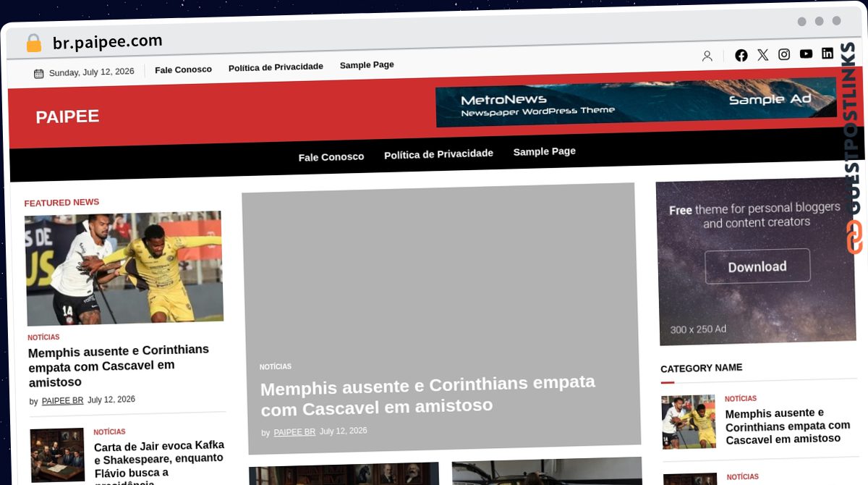Open the user account icon

point(707,56)
